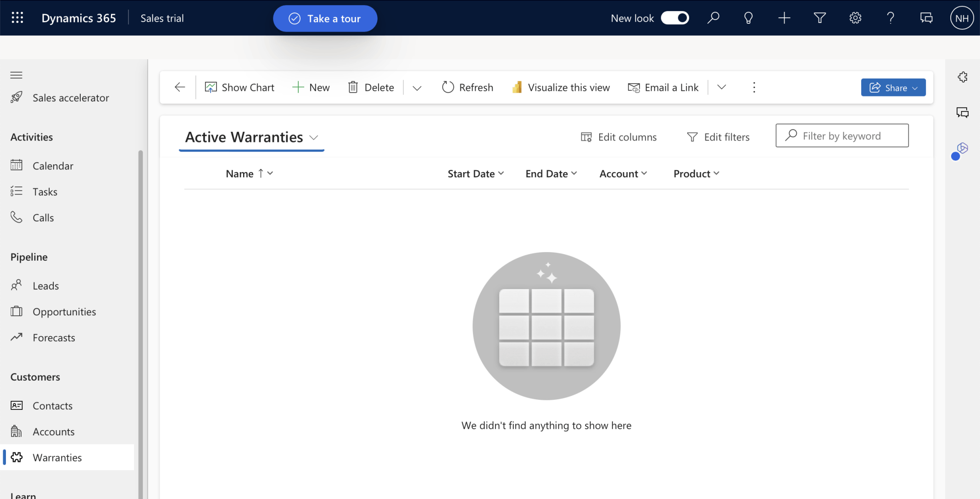Open the Product column filter dropdown
980x499 pixels.
pos(717,174)
